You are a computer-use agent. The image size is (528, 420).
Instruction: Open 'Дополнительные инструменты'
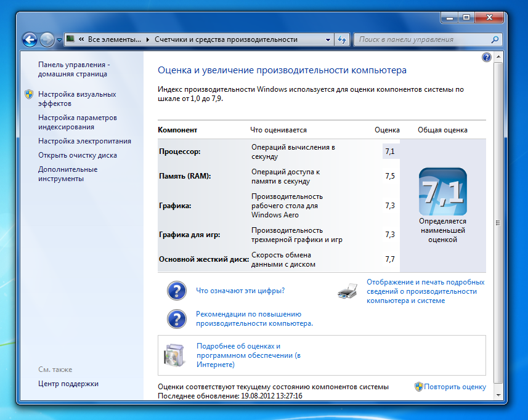[x=68, y=174]
